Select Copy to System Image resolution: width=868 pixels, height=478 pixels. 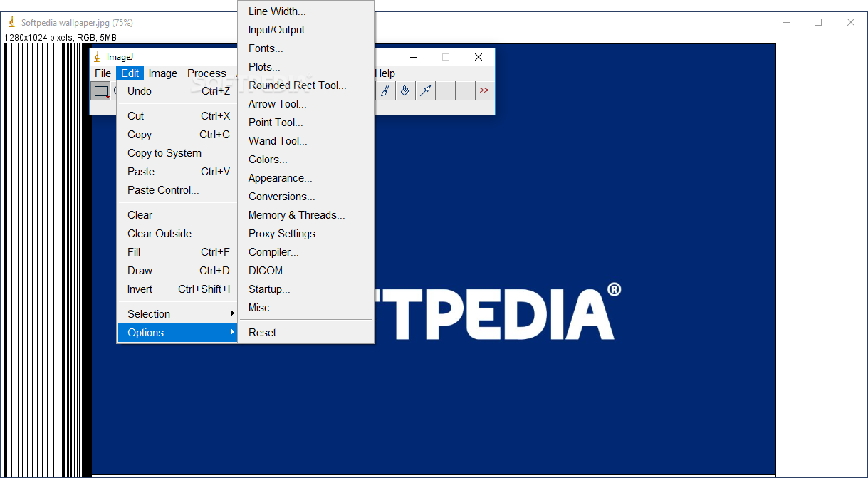point(177,153)
